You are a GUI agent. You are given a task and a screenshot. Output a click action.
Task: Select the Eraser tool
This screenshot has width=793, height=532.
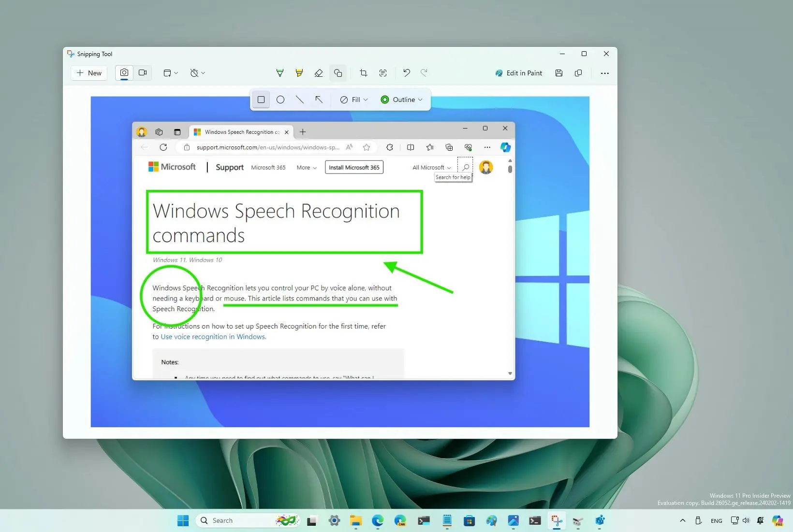pos(319,73)
